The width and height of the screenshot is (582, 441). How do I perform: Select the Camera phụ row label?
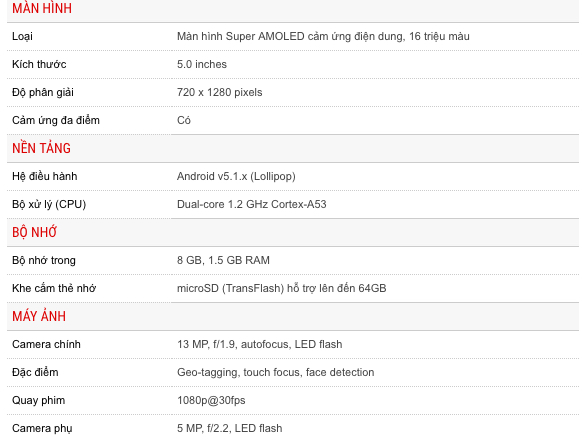[x=42, y=428]
